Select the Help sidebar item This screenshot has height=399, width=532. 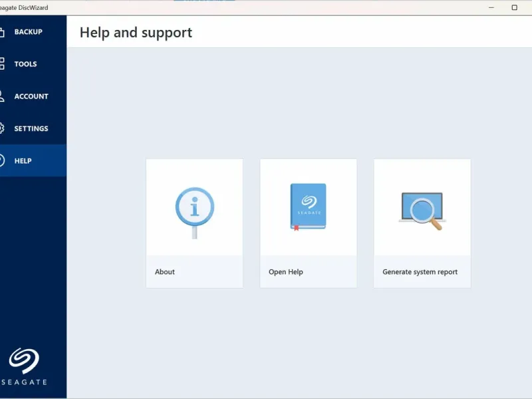point(33,160)
